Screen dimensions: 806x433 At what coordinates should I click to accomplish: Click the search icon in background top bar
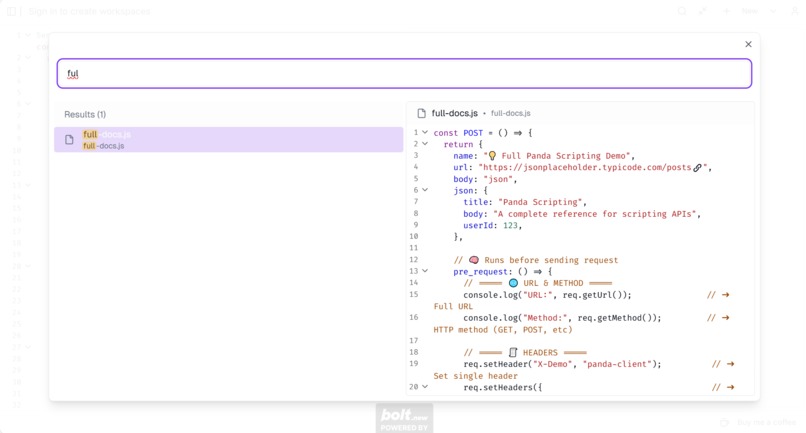(682, 11)
